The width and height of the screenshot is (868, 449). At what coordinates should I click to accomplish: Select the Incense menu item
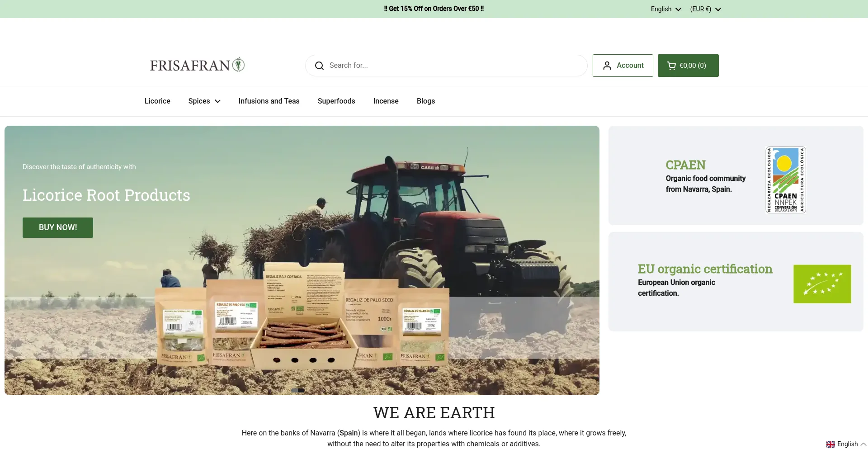tap(386, 101)
